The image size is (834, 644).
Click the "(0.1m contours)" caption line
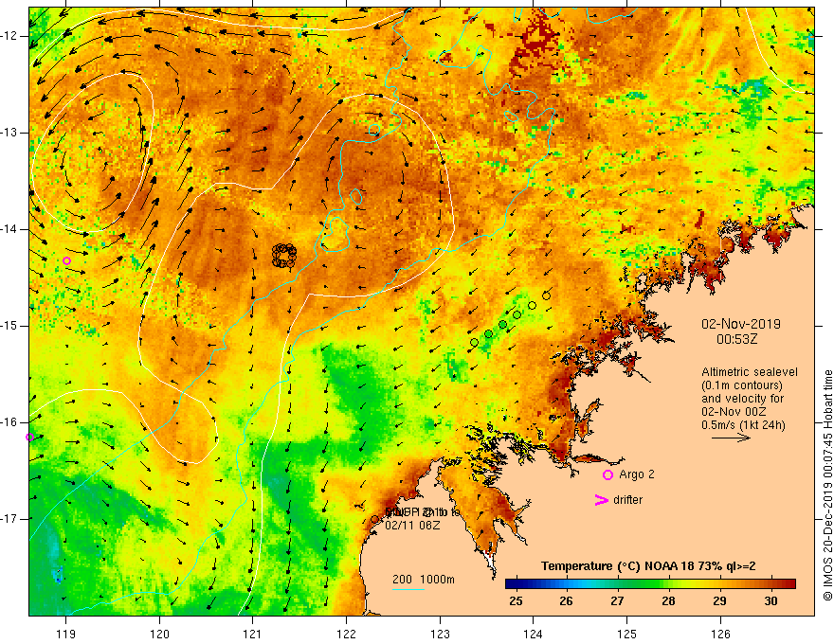[742, 385]
